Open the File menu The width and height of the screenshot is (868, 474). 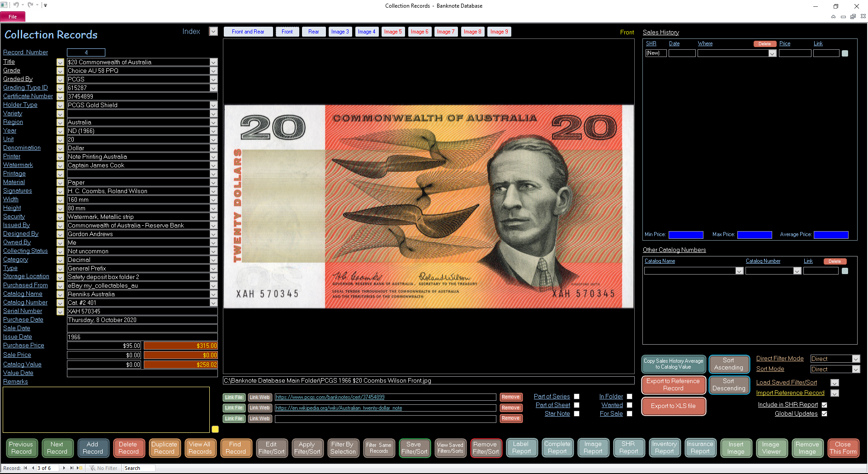(x=13, y=17)
